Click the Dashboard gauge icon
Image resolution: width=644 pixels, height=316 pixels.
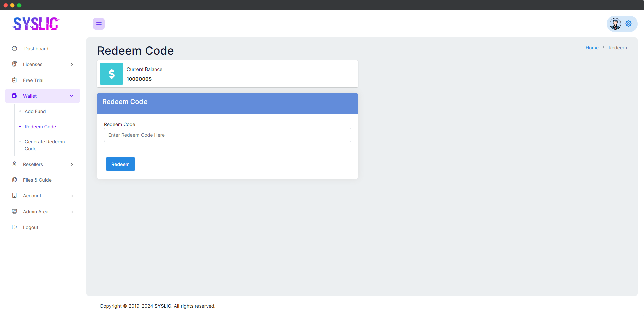(14, 49)
